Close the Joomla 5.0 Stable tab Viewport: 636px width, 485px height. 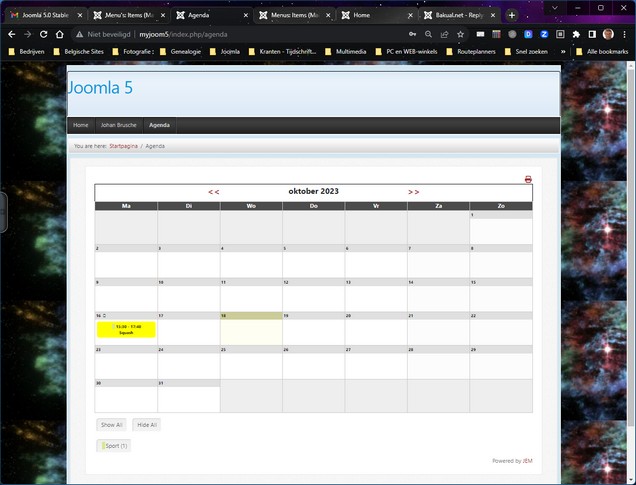pyautogui.click(x=80, y=15)
